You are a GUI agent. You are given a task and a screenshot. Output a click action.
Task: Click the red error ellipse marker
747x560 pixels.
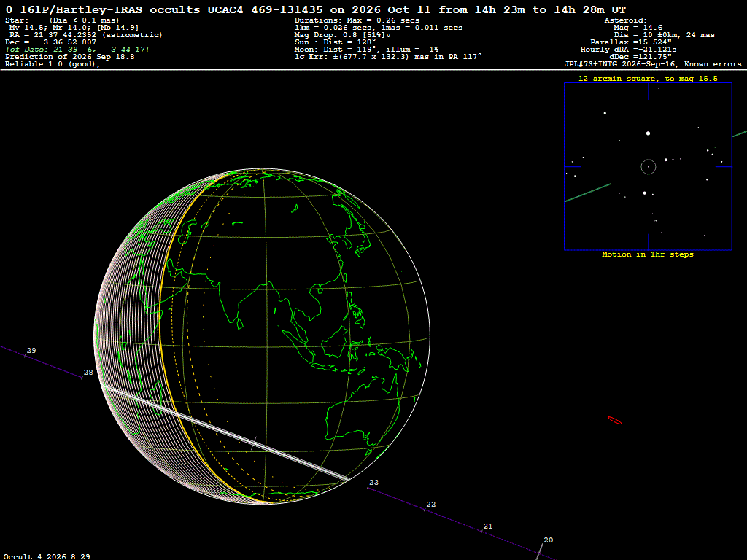[x=614, y=421]
